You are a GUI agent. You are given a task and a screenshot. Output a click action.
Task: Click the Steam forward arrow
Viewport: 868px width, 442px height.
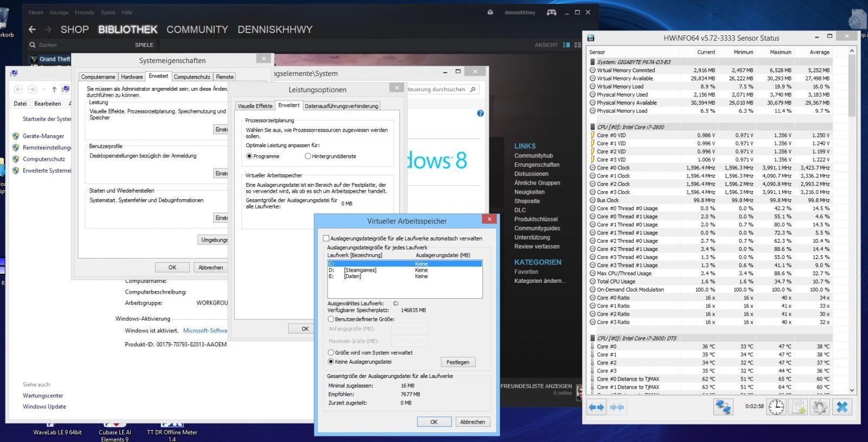pos(48,29)
